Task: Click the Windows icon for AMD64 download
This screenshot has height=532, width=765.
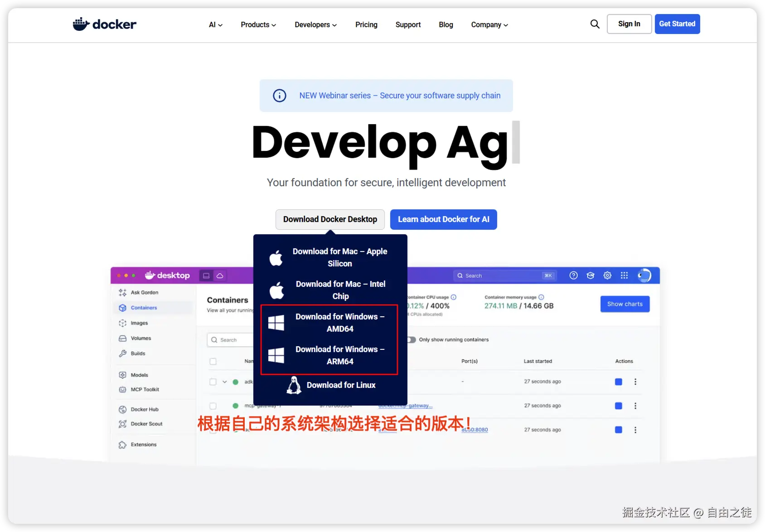Action: 276,323
